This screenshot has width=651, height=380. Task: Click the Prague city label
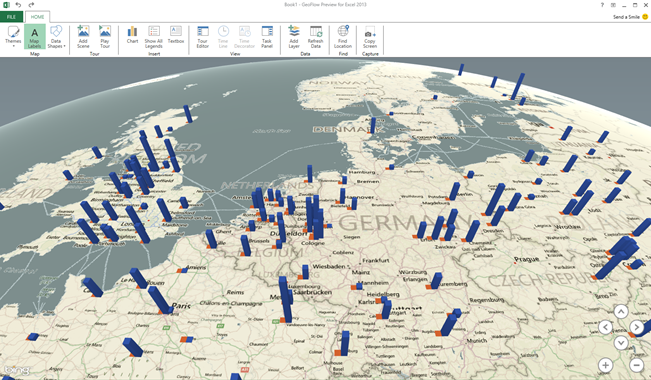tap(526, 259)
